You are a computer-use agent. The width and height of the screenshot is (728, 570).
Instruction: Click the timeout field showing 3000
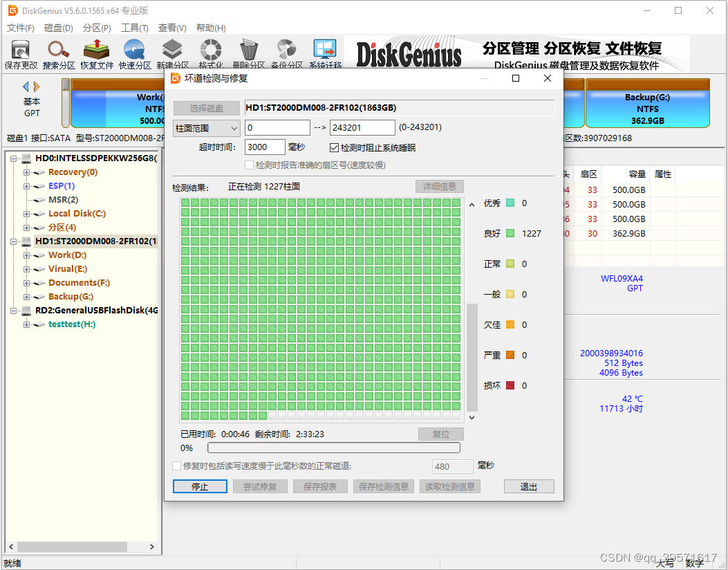265,147
